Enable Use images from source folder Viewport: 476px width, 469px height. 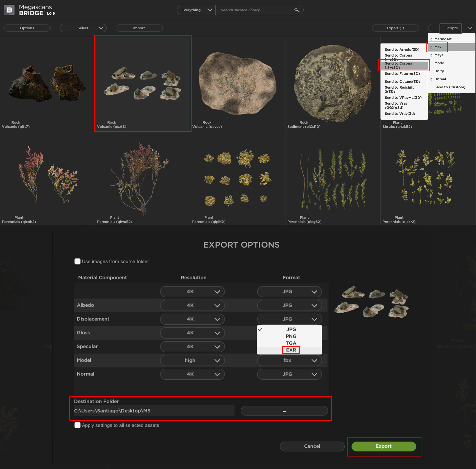[x=77, y=261]
